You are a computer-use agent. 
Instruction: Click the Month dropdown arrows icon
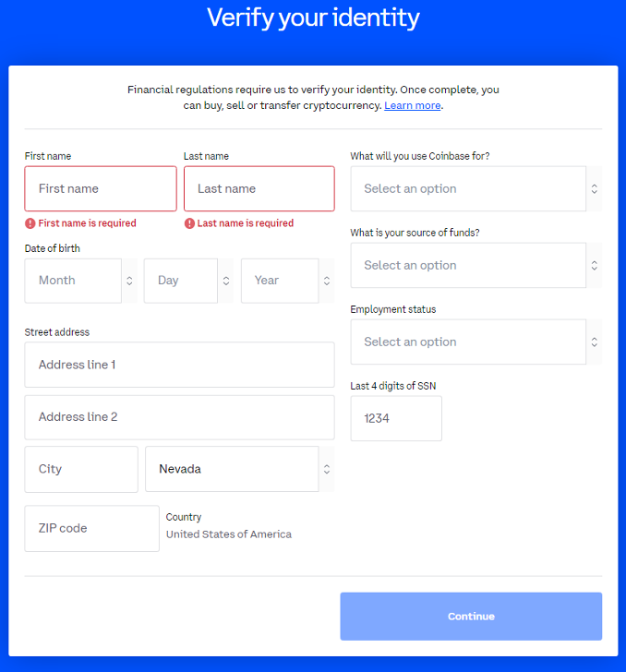click(x=130, y=281)
